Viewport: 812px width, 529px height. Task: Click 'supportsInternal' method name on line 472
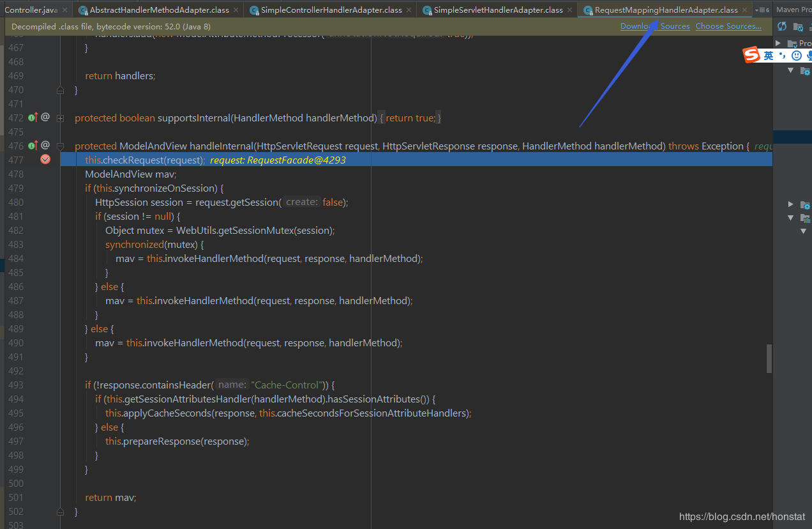pyautogui.click(x=194, y=118)
